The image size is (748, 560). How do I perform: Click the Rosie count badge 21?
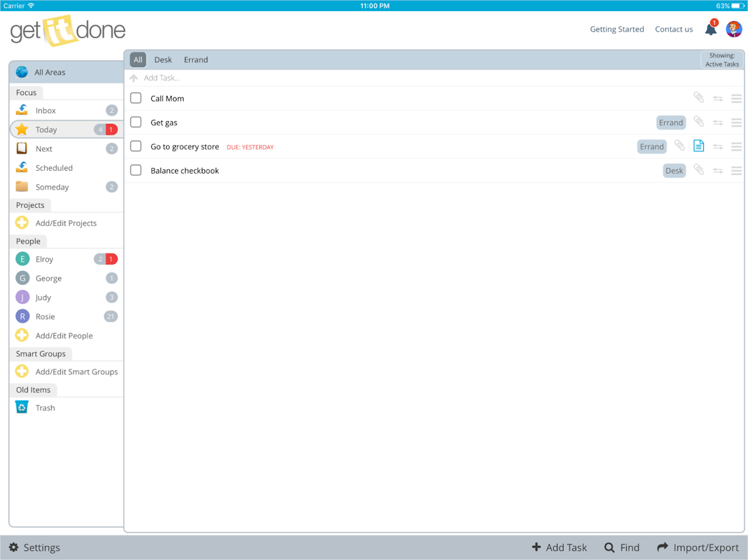click(x=111, y=316)
